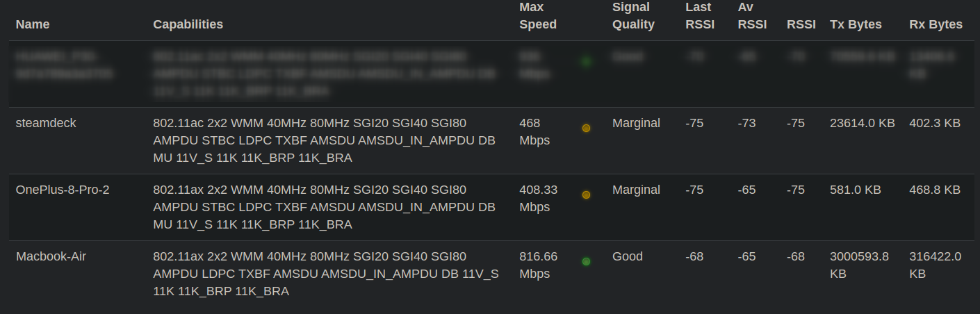Click the 816.66 Mbps max speed value
The image size is (980, 314).
(538, 265)
